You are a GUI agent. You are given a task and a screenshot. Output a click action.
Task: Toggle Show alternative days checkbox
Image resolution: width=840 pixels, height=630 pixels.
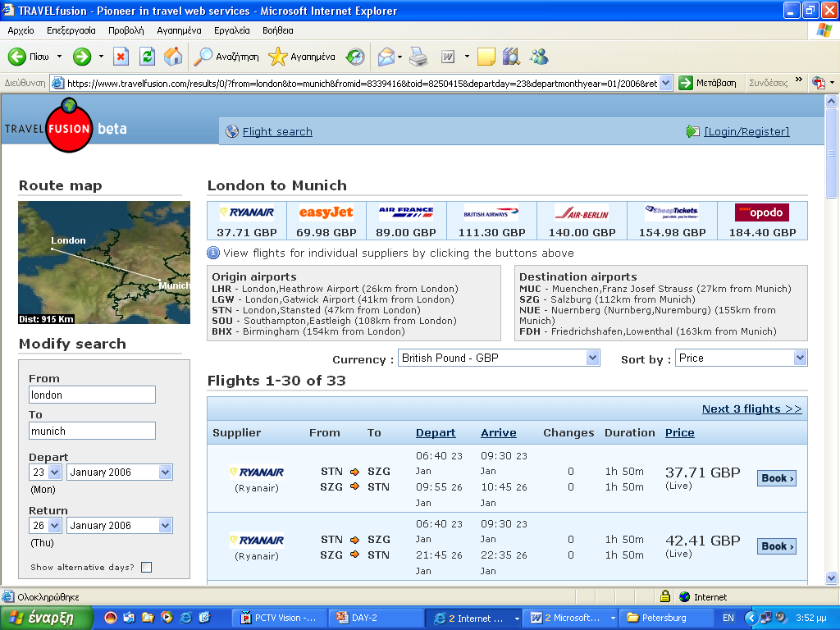146,568
